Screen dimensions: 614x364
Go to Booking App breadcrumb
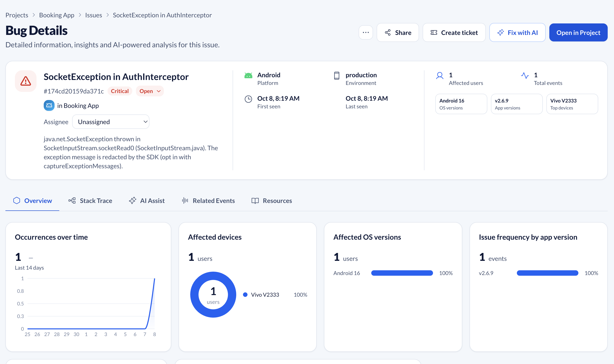57,15
